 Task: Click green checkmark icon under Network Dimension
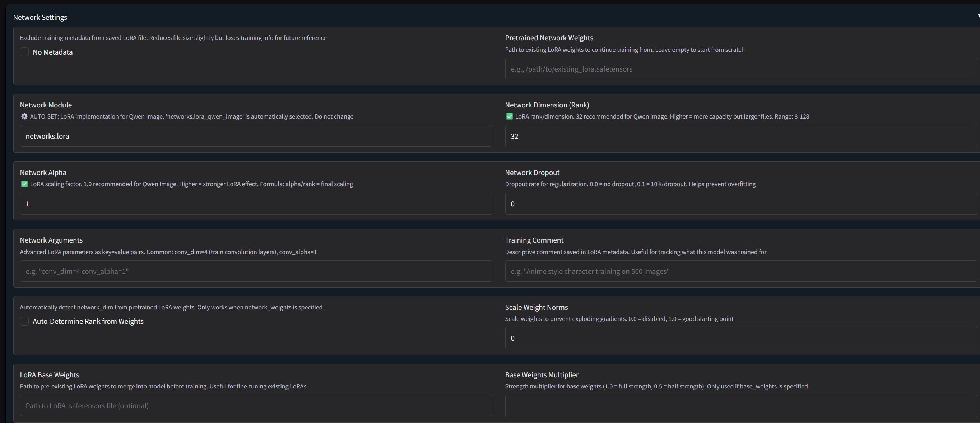coord(510,116)
